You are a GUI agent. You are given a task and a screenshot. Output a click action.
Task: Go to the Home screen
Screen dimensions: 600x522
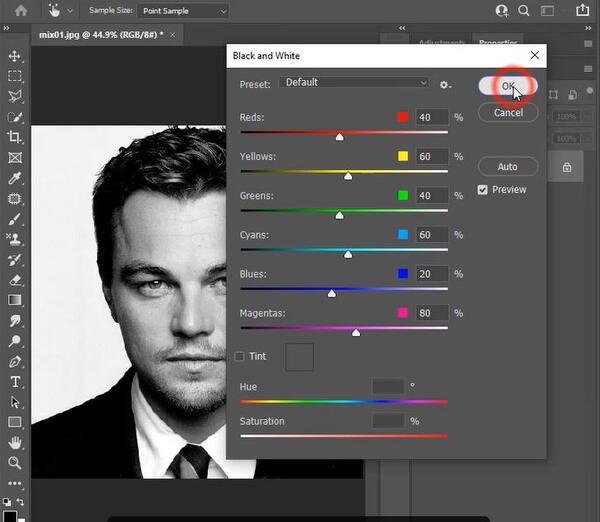[x=21, y=10]
